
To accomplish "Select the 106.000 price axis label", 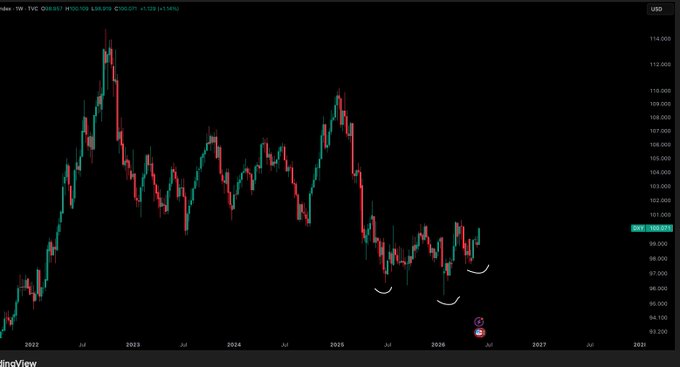I will coord(660,145).
